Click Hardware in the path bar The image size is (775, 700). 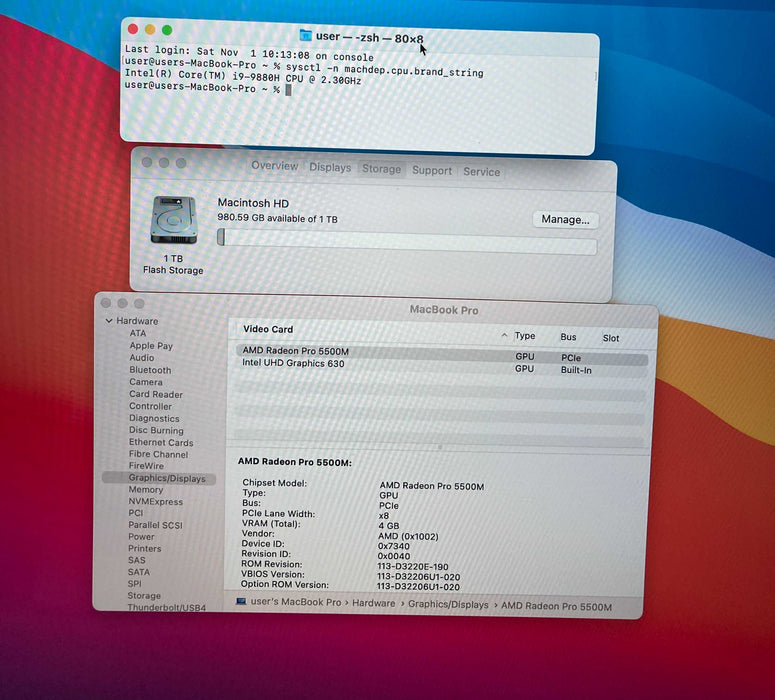(374, 604)
